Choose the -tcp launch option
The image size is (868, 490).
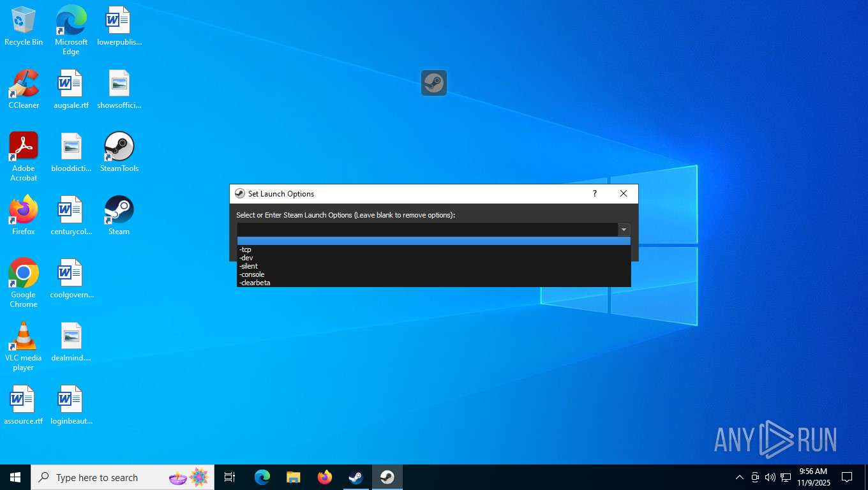[434, 249]
